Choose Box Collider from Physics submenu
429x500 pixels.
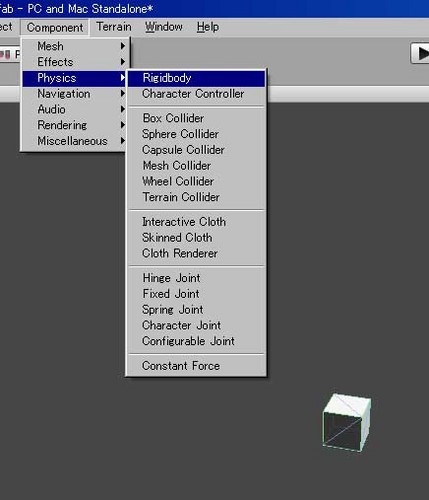(196, 118)
